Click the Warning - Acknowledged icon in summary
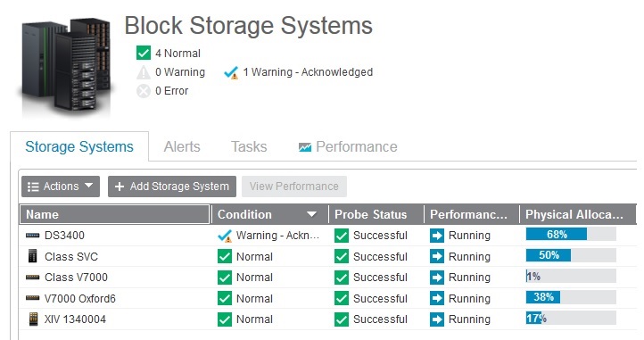644x340 pixels. pyautogui.click(x=231, y=73)
